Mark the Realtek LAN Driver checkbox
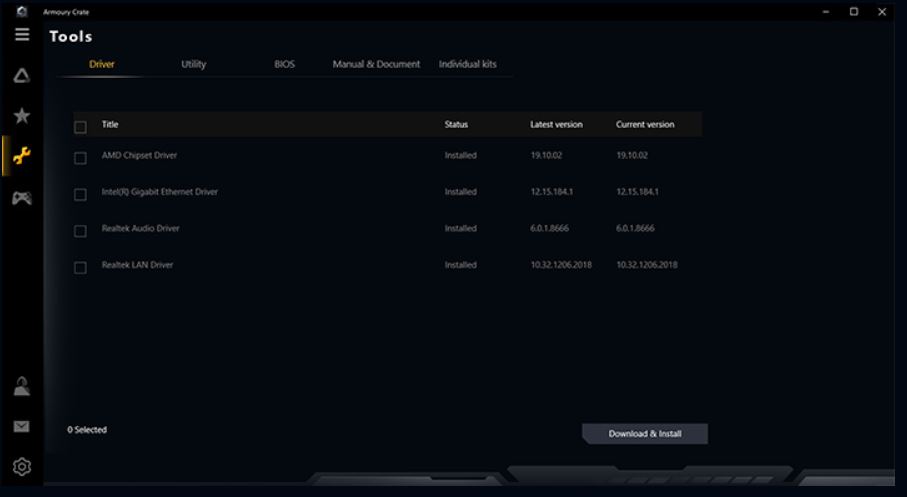The width and height of the screenshot is (907, 497). [x=81, y=267]
